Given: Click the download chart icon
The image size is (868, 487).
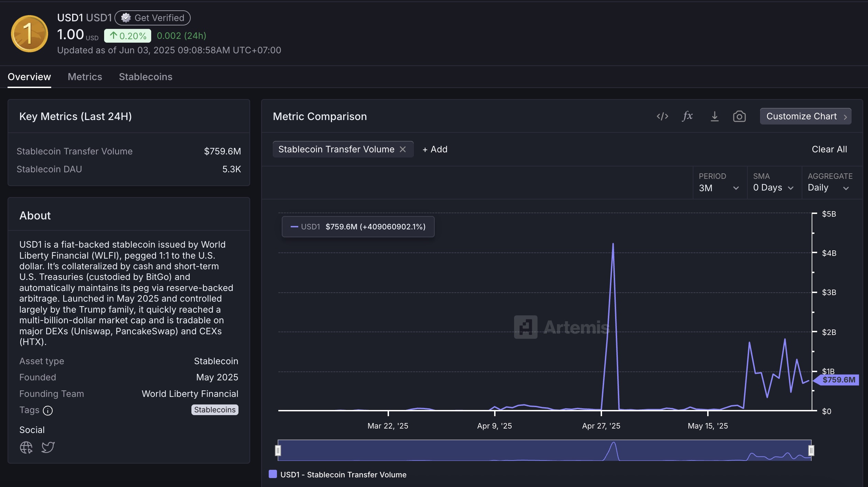Looking at the screenshot, I should 714,117.
